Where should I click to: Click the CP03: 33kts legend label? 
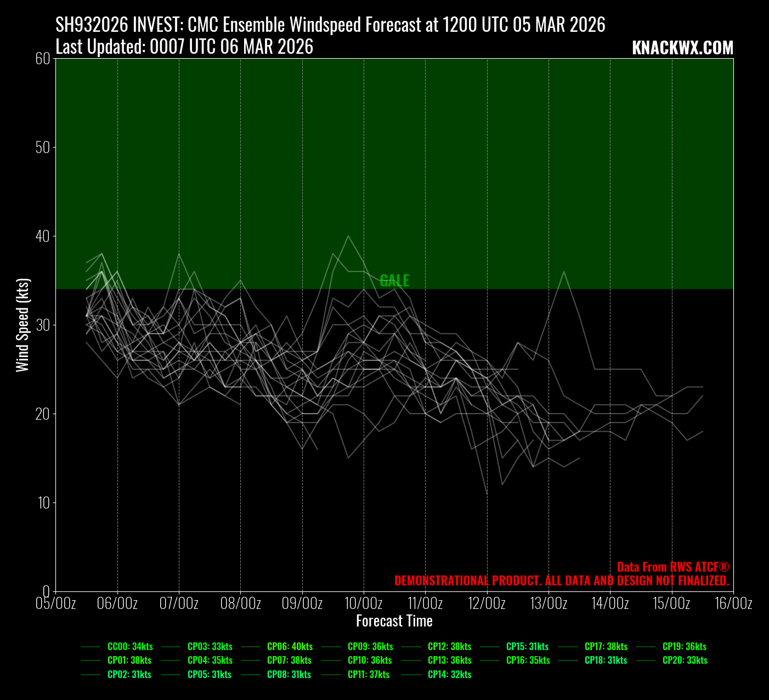210,646
